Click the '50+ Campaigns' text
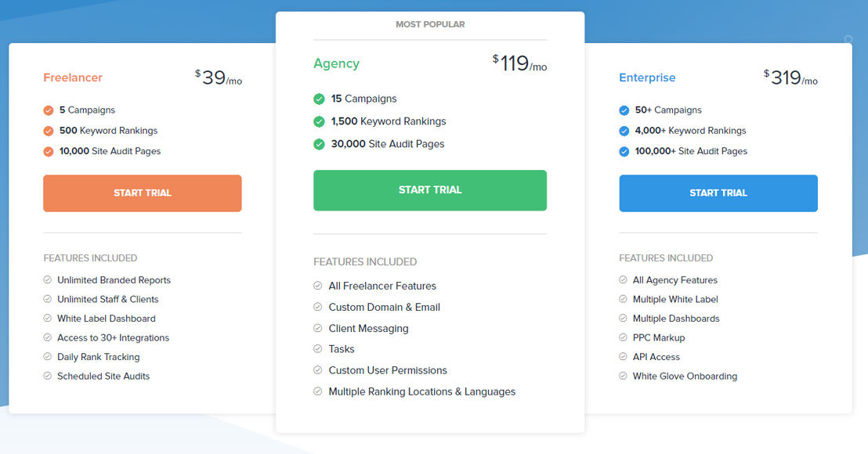868x454 pixels. (668, 110)
